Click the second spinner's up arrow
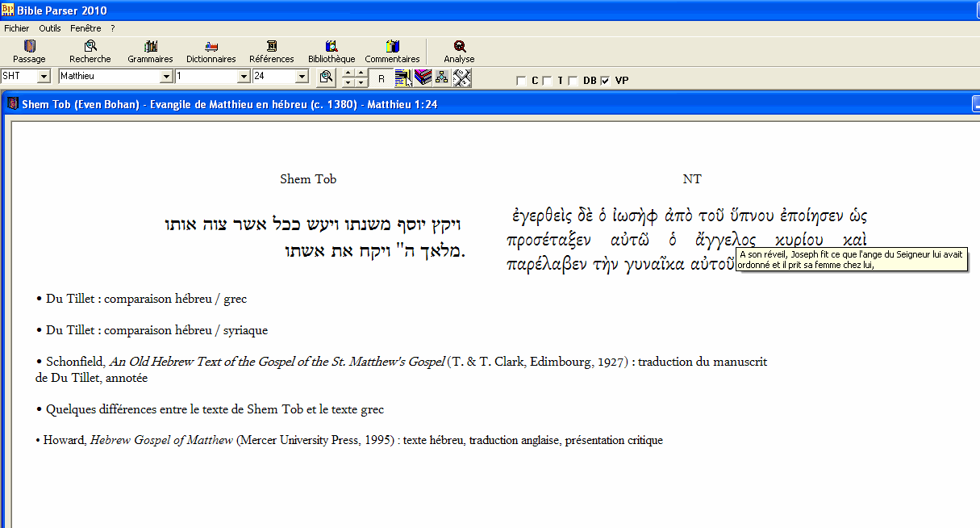 point(361,73)
